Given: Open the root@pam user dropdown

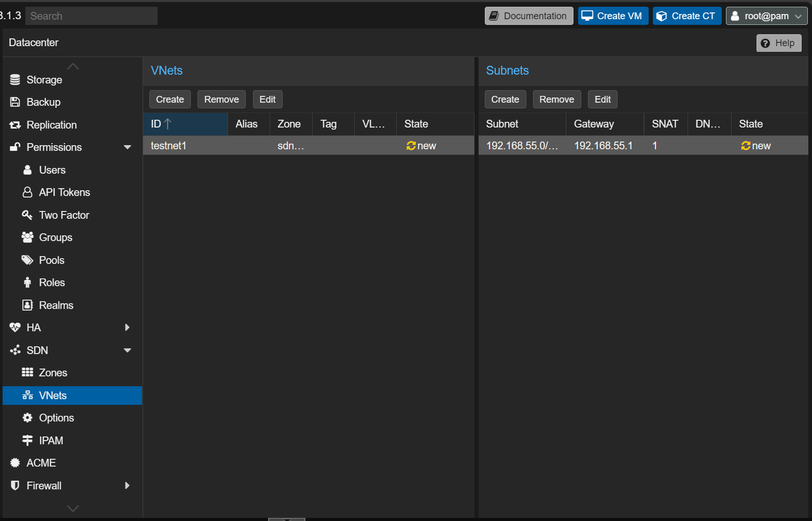Looking at the screenshot, I should click(766, 16).
